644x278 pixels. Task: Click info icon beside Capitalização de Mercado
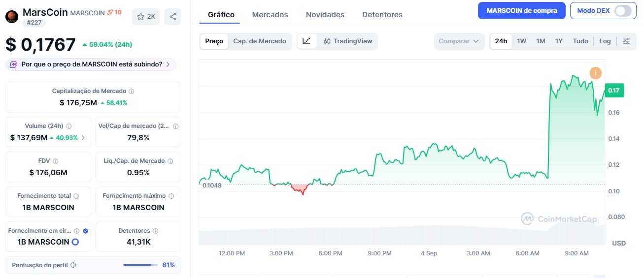point(132,91)
